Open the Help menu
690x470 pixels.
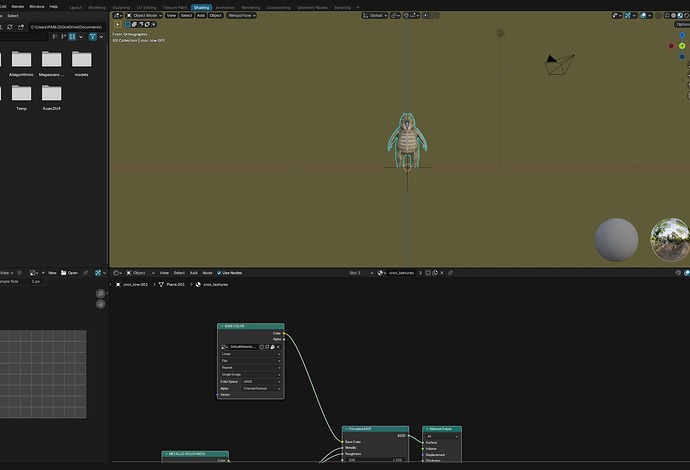tap(54, 7)
